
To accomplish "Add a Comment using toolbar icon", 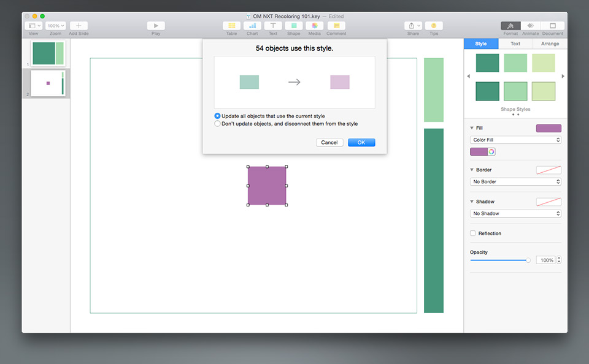I will tap(336, 26).
